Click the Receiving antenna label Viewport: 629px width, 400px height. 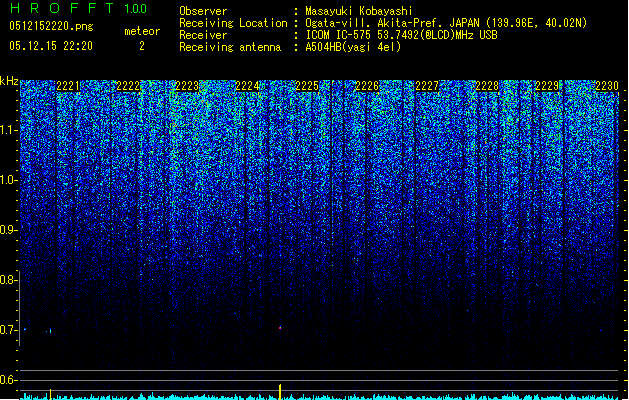pos(230,47)
